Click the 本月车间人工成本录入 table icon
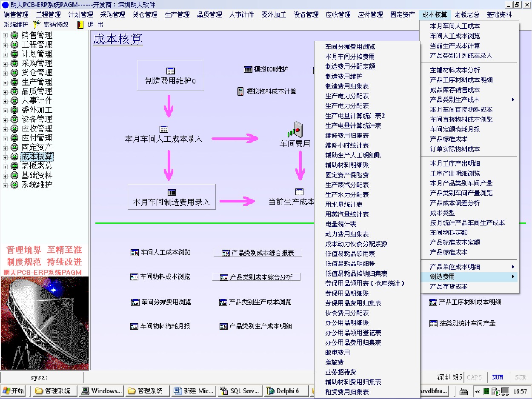Screen dimensions: 532x399 click(164, 129)
